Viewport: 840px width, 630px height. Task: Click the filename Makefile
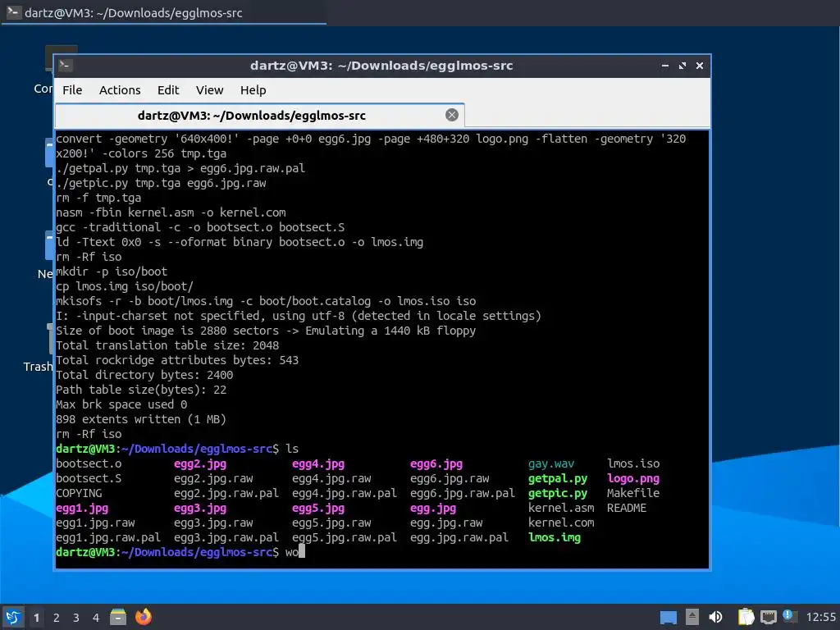click(x=633, y=493)
